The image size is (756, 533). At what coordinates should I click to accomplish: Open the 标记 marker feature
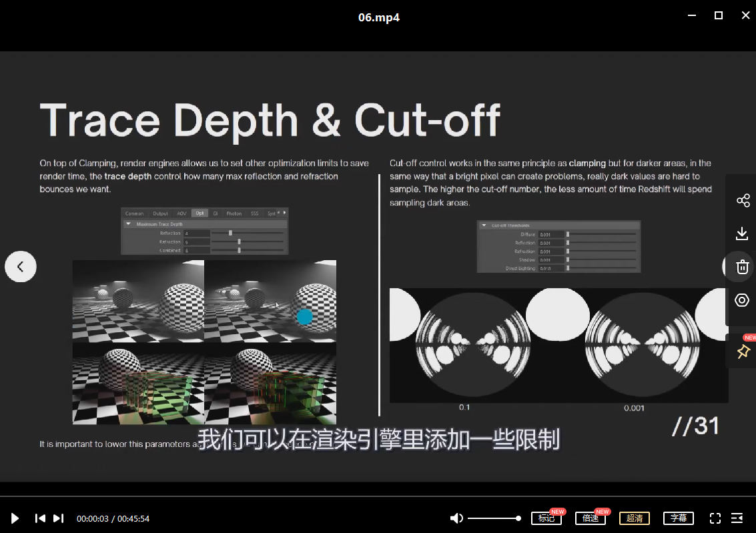[x=546, y=518]
